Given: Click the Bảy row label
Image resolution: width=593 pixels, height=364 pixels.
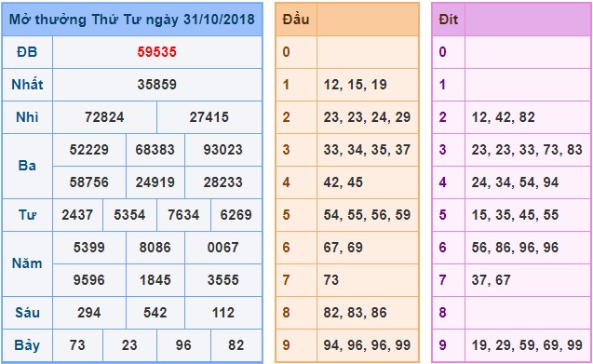Looking at the screenshot, I should 27,345.
